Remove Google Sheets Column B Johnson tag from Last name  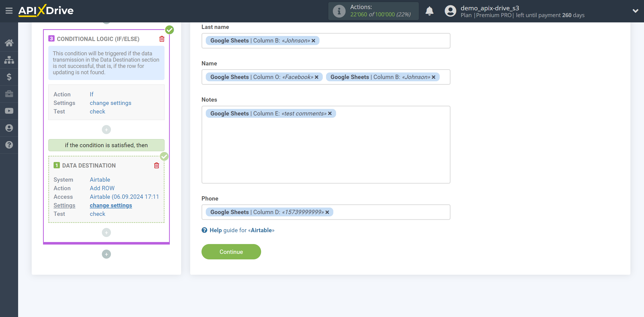pyautogui.click(x=313, y=40)
